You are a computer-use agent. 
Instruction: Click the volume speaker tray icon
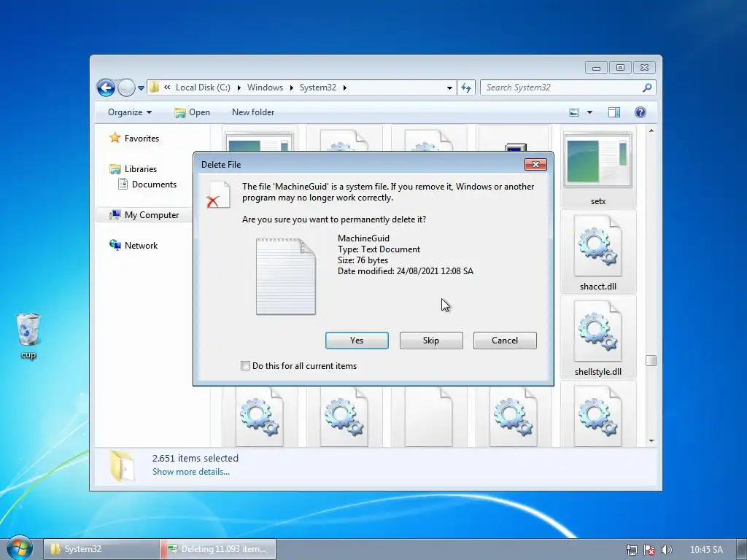point(667,550)
